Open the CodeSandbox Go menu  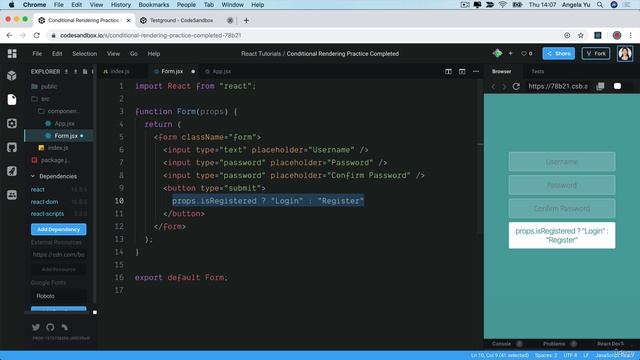pyautogui.click(x=134, y=53)
